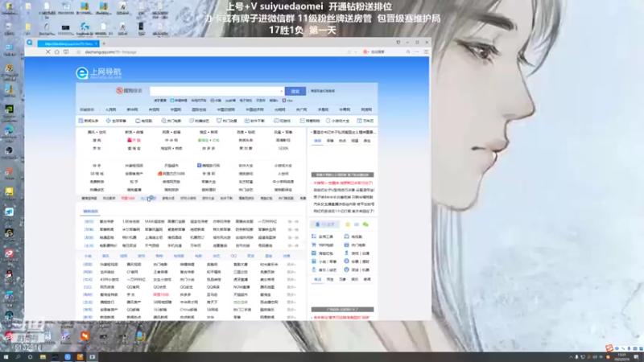Open the three-dots more menu in browser toolbar
This screenshot has height=362, width=644.
pos(417,52)
